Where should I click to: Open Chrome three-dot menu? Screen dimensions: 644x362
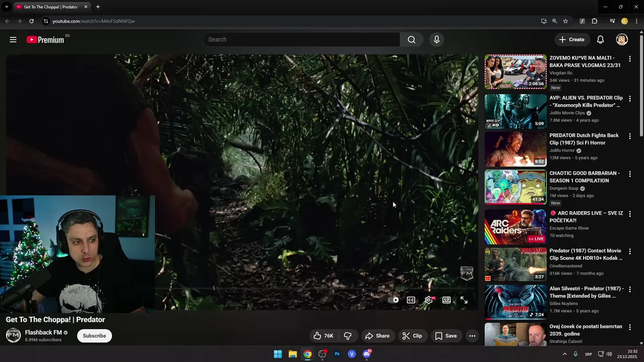click(636, 21)
